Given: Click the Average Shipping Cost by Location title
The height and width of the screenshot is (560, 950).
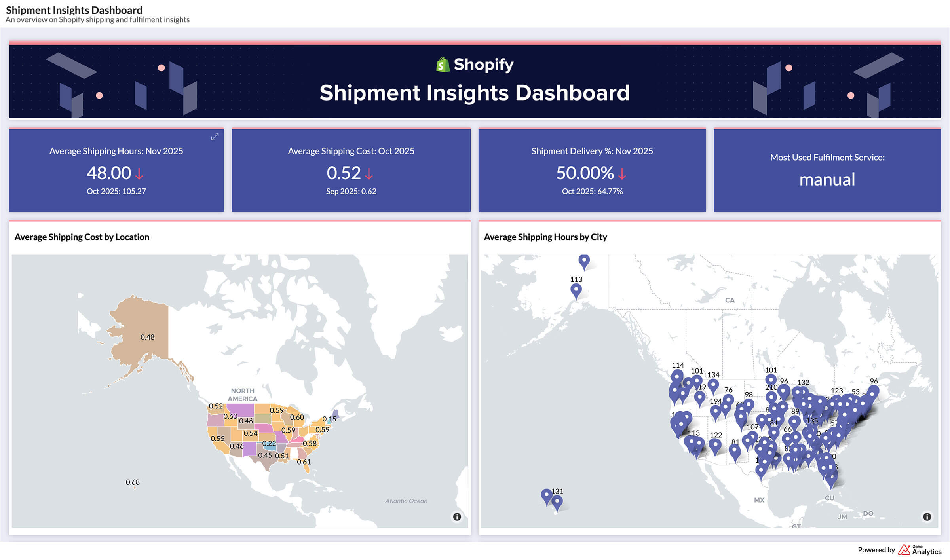Looking at the screenshot, I should [x=82, y=237].
